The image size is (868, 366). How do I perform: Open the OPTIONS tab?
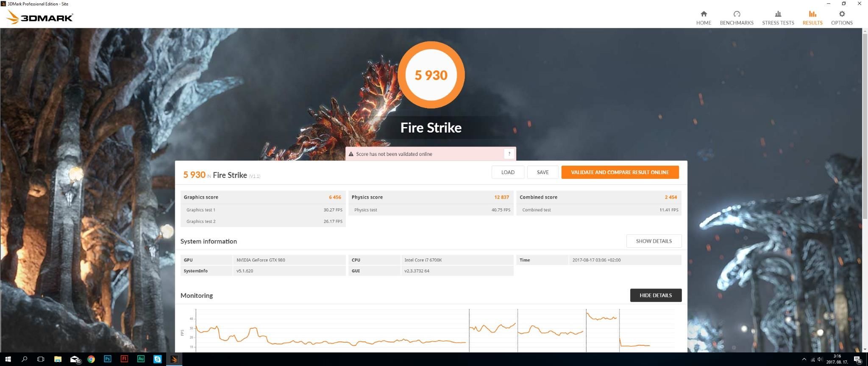[x=842, y=18]
